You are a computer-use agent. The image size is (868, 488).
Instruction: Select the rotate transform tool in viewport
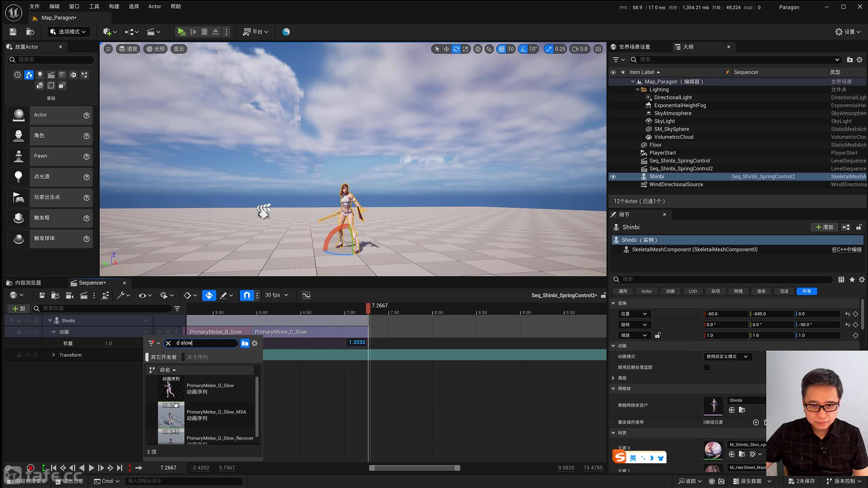(x=456, y=49)
